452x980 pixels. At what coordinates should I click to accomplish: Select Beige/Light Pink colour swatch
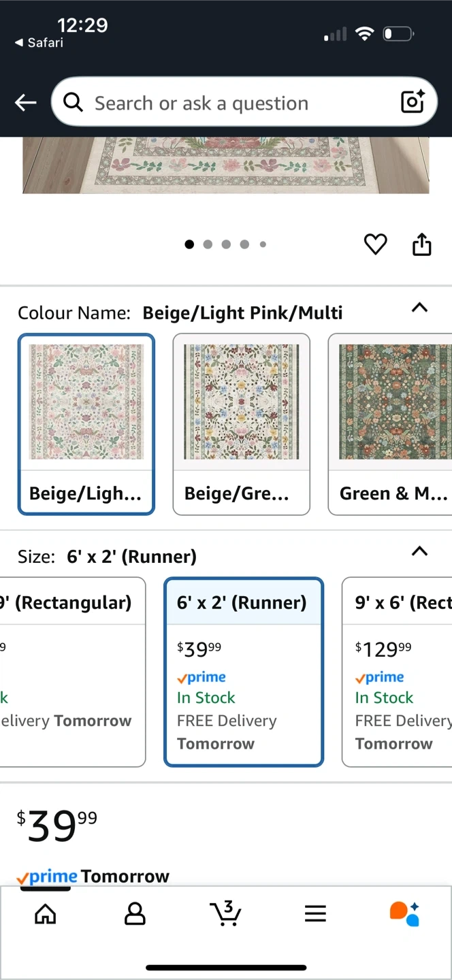tap(86, 423)
